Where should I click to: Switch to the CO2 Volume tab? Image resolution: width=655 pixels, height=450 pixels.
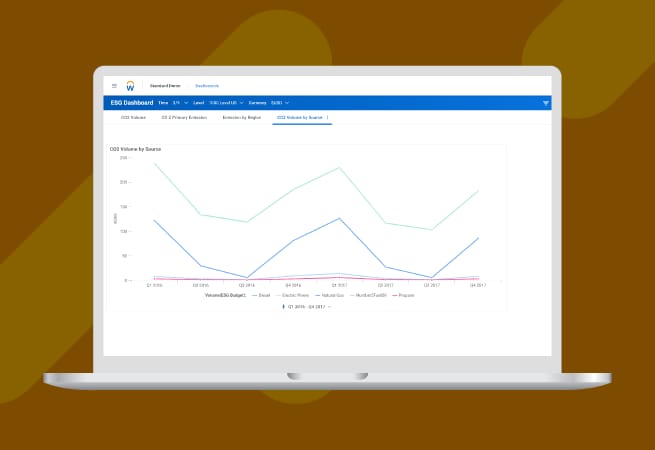[x=133, y=118]
